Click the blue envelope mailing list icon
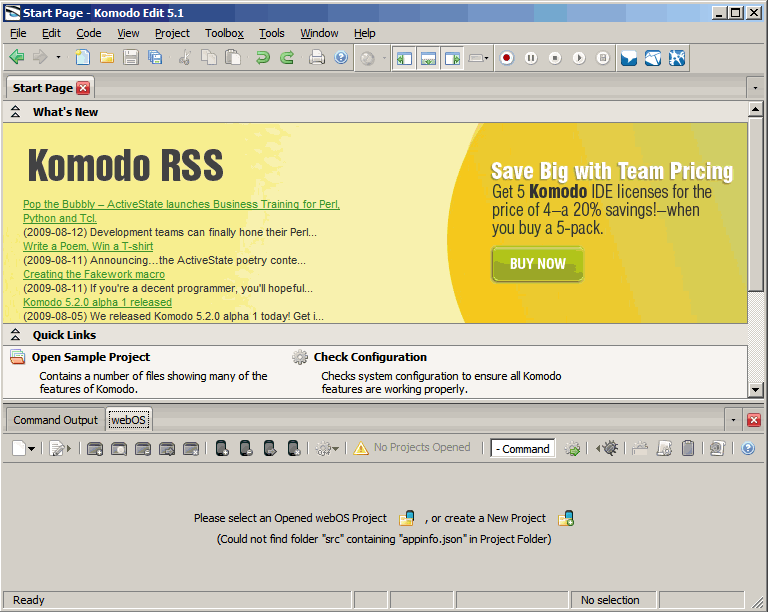The width and height of the screenshot is (768, 612). pos(653,58)
